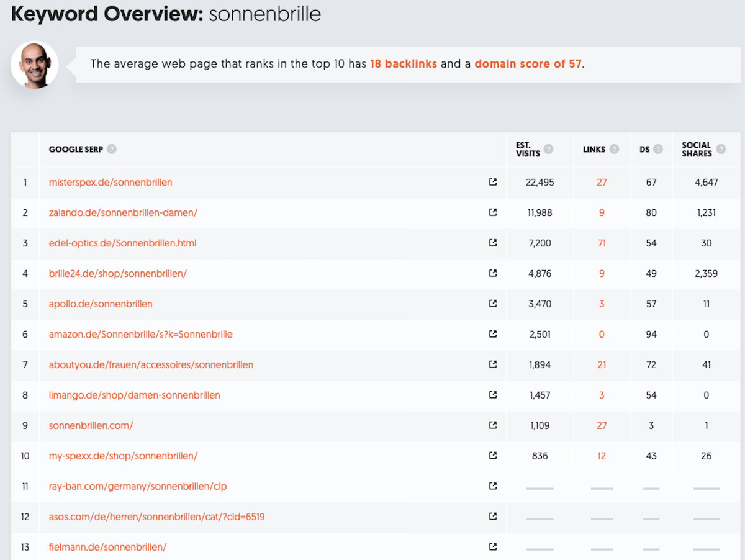The height and width of the screenshot is (560, 745).
Task: Open zalando.de/sonnenbrillen-damen/ result link
Action: click(x=123, y=213)
